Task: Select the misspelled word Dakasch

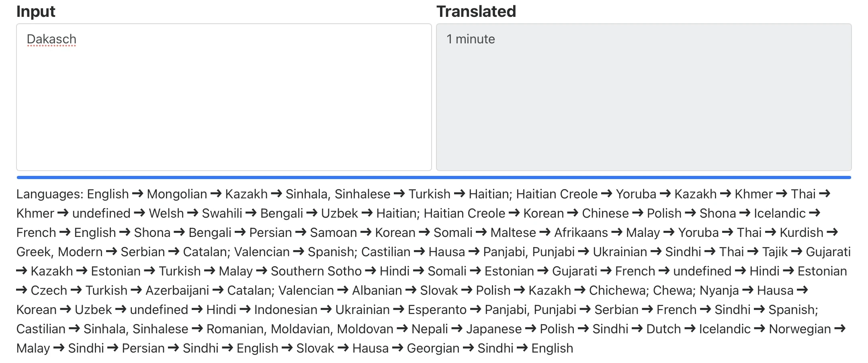Action: point(51,39)
